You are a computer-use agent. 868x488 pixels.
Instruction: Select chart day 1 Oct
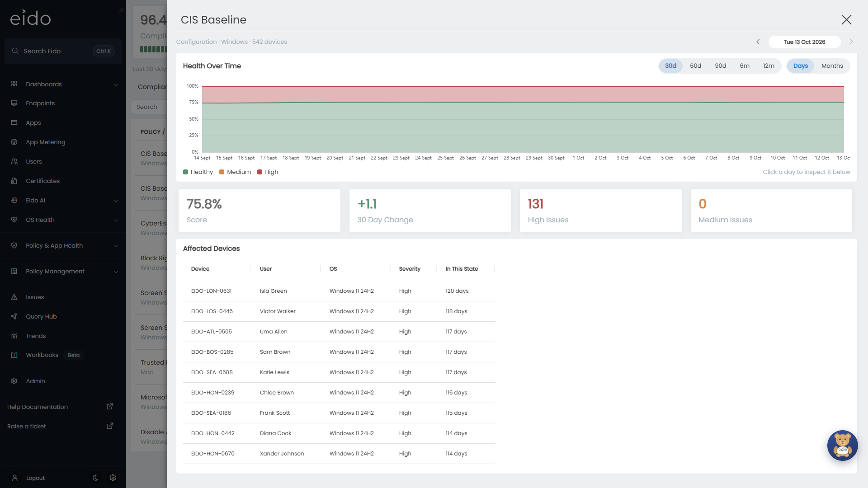pyautogui.click(x=578, y=158)
